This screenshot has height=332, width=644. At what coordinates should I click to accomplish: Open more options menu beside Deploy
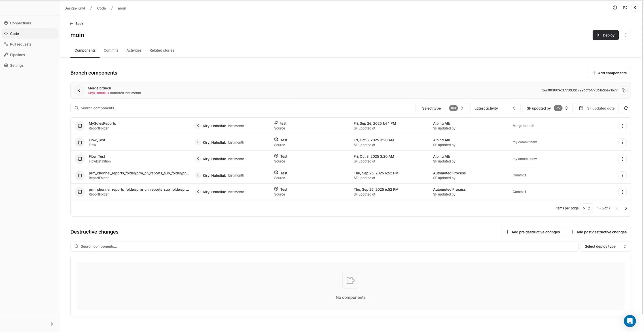click(x=626, y=35)
